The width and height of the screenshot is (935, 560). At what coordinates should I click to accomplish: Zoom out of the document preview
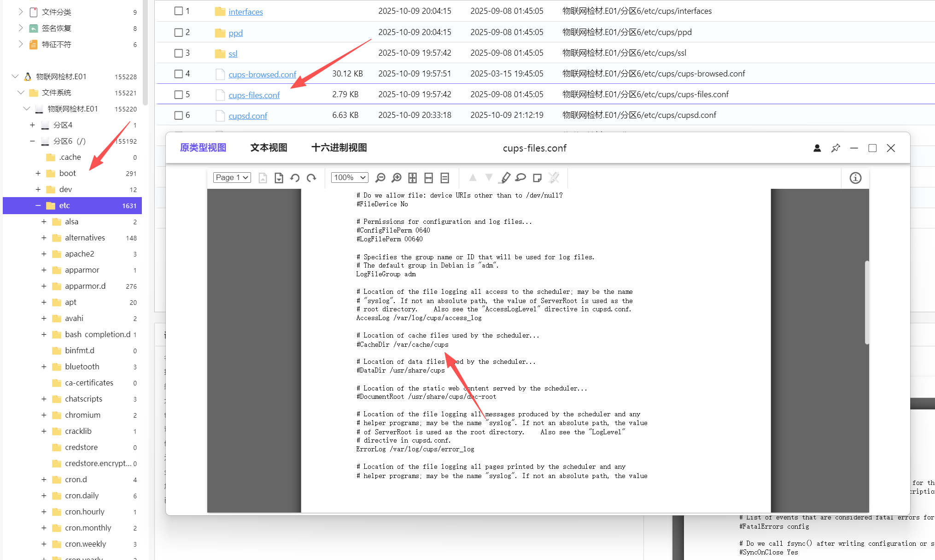(x=380, y=178)
